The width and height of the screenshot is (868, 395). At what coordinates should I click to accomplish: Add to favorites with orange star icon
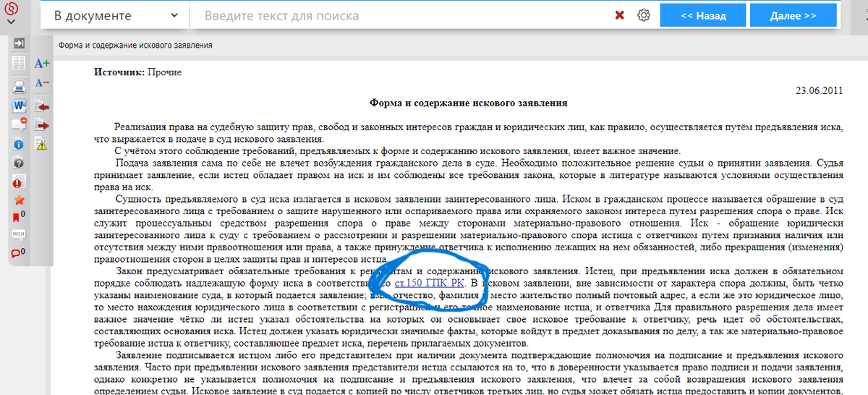point(19,200)
